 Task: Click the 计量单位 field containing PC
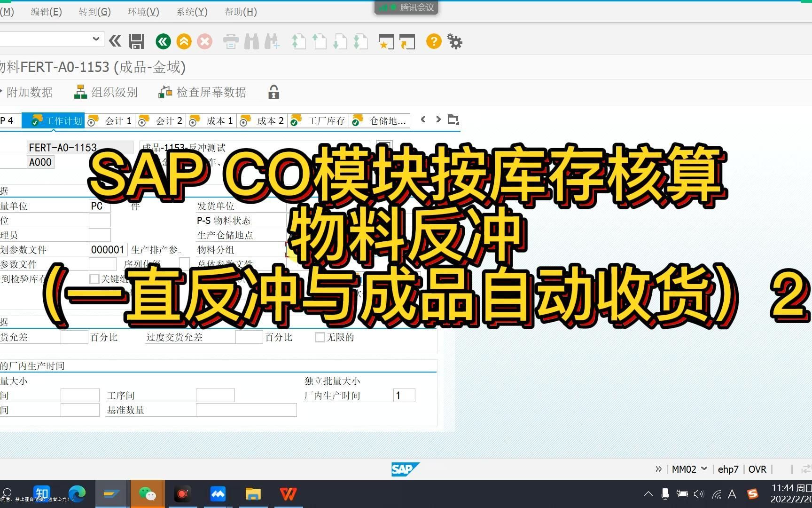(x=100, y=206)
